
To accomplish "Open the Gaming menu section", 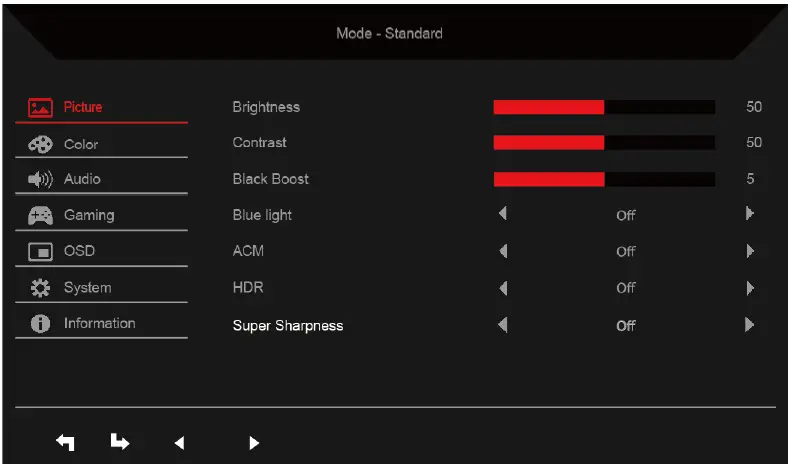I will click(89, 215).
